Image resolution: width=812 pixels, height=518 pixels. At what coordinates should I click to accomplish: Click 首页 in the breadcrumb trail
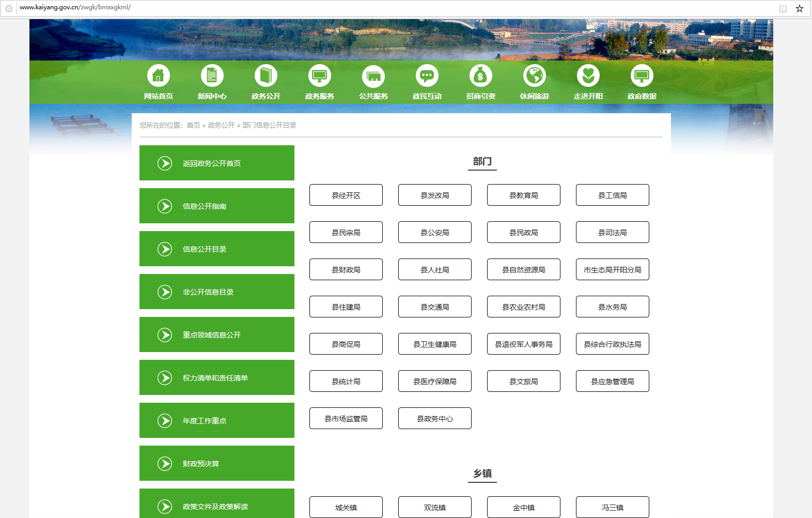click(x=193, y=125)
